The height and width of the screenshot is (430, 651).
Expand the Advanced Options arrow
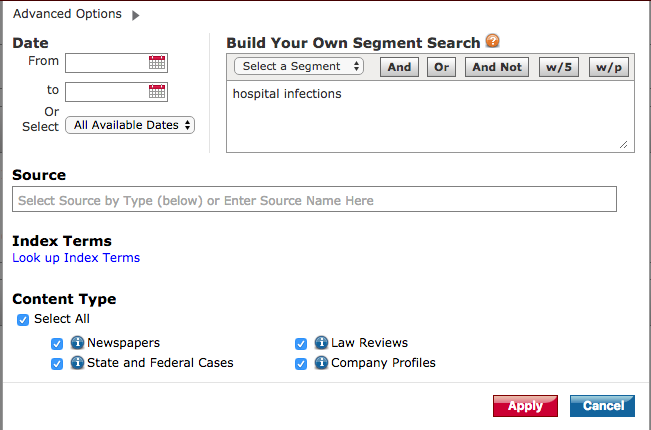[136, 15]
